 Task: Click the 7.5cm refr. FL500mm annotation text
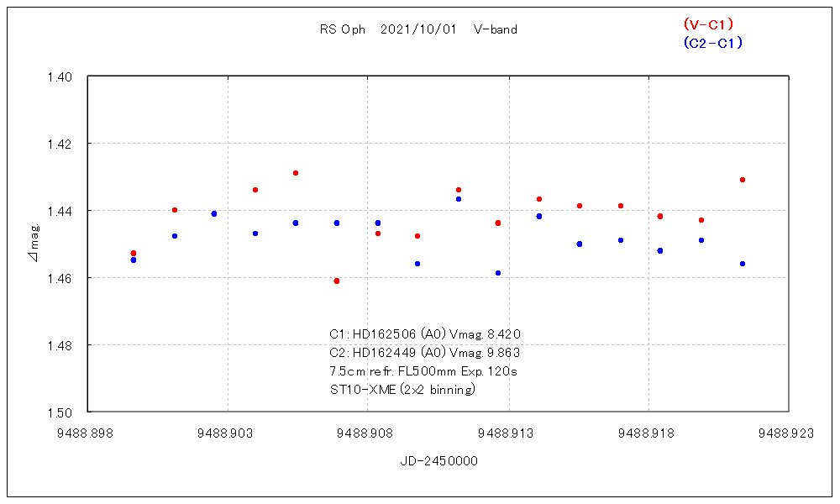coord(423,371)
